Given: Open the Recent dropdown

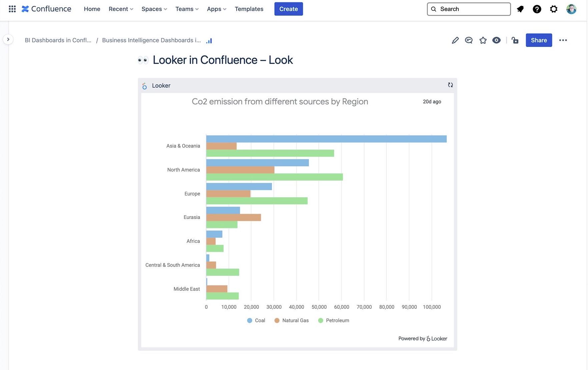Looking at the screenshot, I should point(121,9).
